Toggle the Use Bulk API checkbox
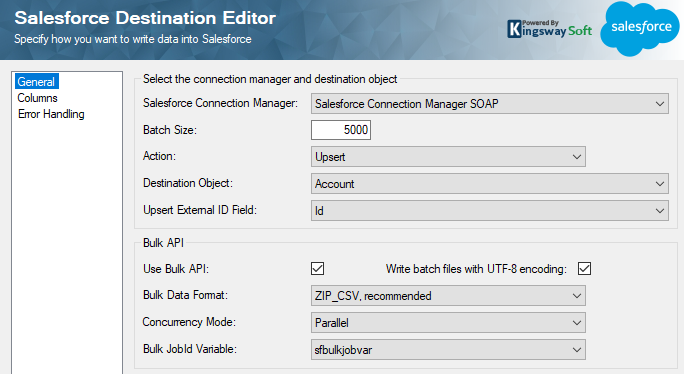 (318, 268)
